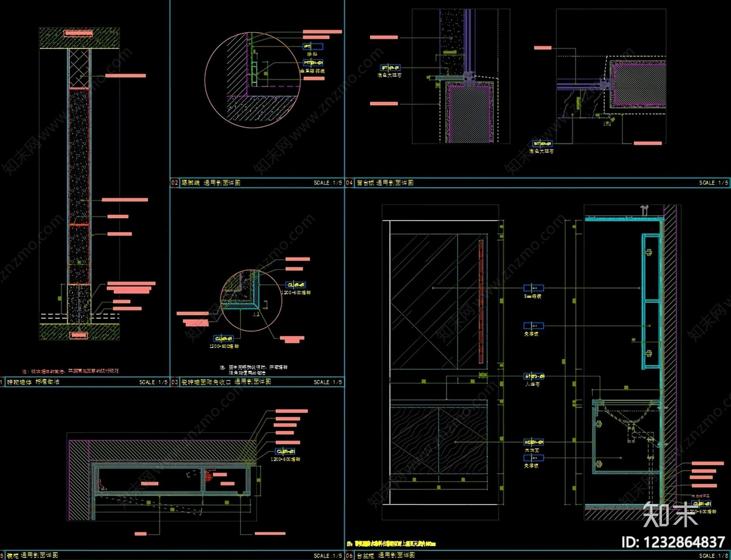Click the red note under drawing 01
731x560 pixels.
point(71,371)
